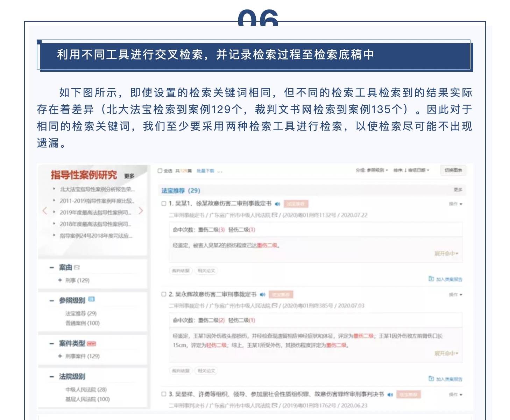Open the 操作 dropdown for case 2
This screenshot has width=510, height=420.
pyautogui.click(x=456, y=295)
